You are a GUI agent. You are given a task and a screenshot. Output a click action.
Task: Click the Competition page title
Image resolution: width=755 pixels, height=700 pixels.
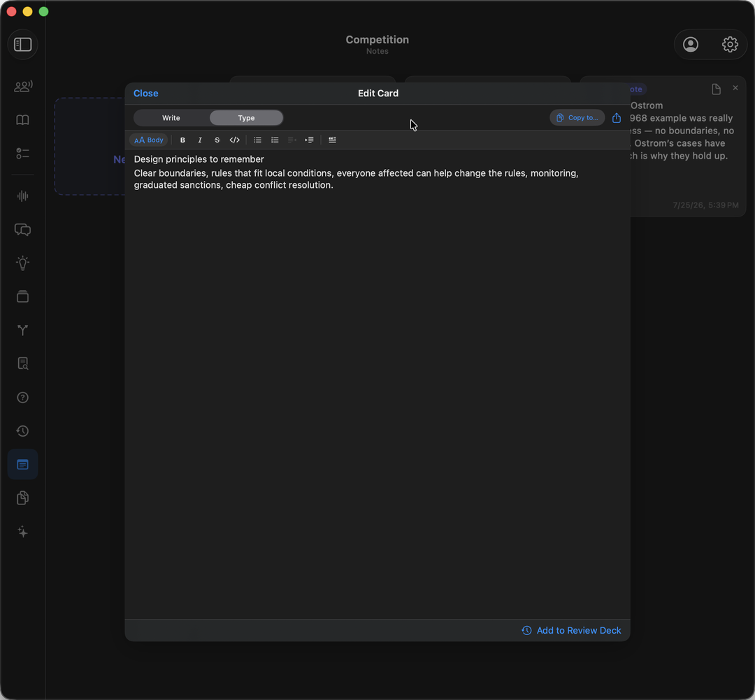pyautogui.click(x=377, y=40)
